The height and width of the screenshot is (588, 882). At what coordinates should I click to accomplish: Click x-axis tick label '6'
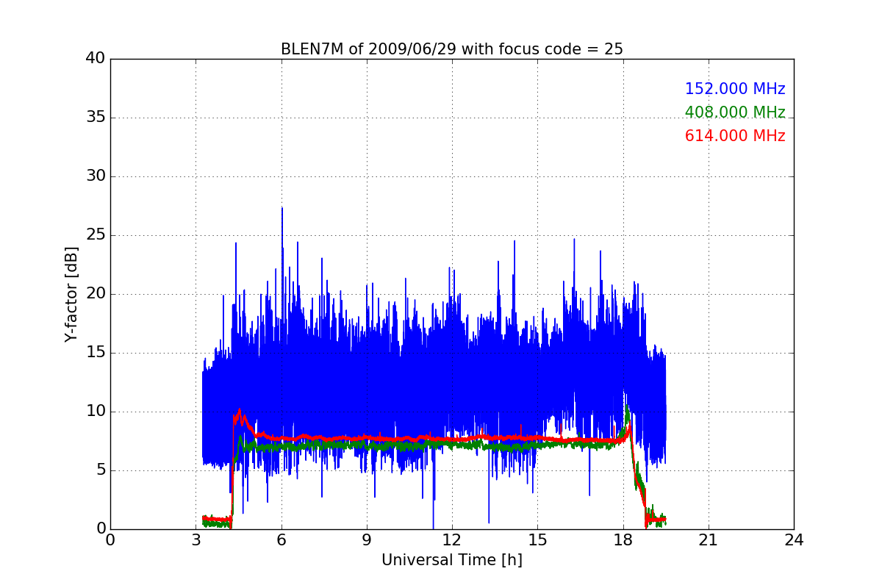click(282, 540)
